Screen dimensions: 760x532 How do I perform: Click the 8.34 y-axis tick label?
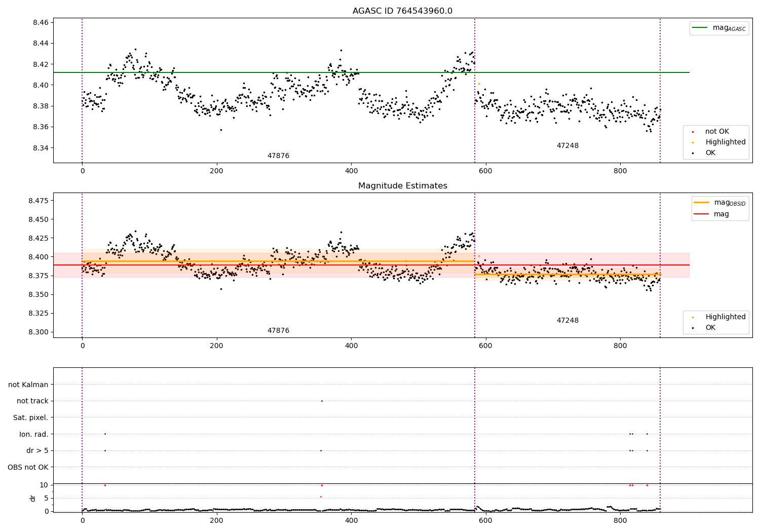41,148
